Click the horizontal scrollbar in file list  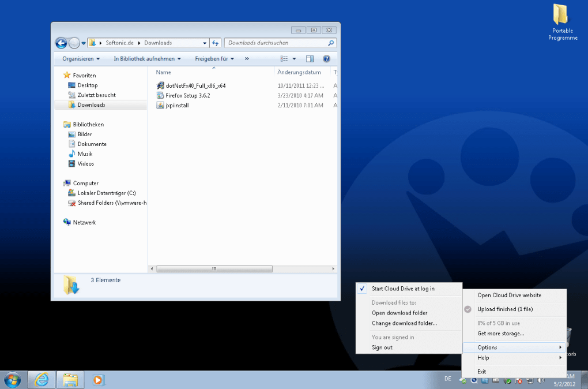214,269
